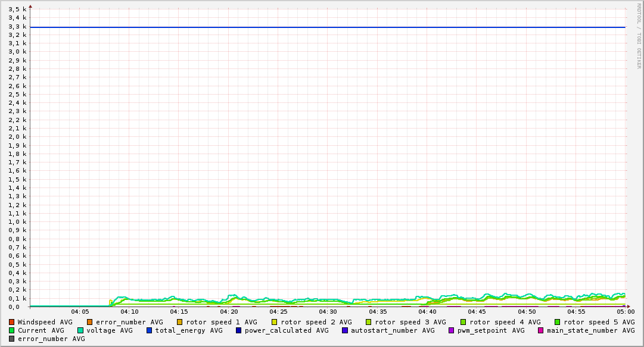Click the RRDTOOL / TOBI OETIKER watermark
The image size is (644, 347).
639,36
